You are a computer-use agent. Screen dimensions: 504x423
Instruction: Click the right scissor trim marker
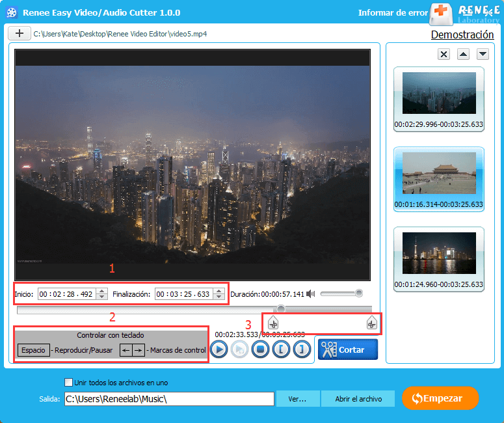click(371, 323)
